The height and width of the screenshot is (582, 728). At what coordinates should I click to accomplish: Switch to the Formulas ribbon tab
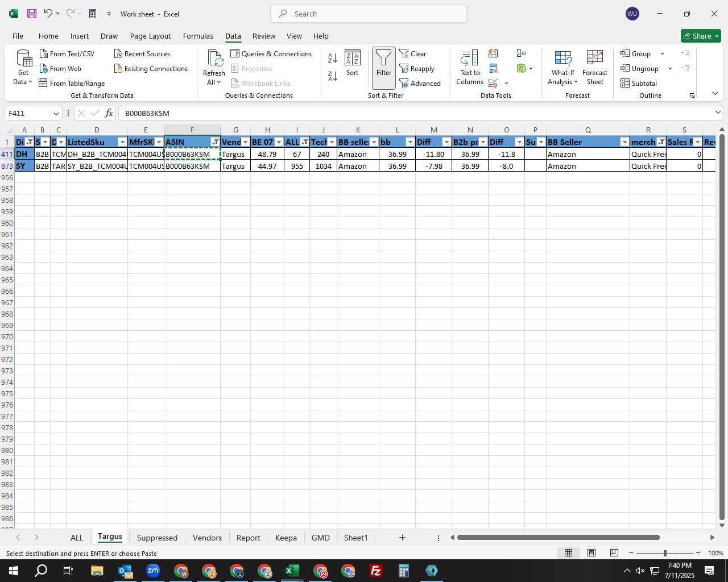pyautogui.click(x=198, y=36)
